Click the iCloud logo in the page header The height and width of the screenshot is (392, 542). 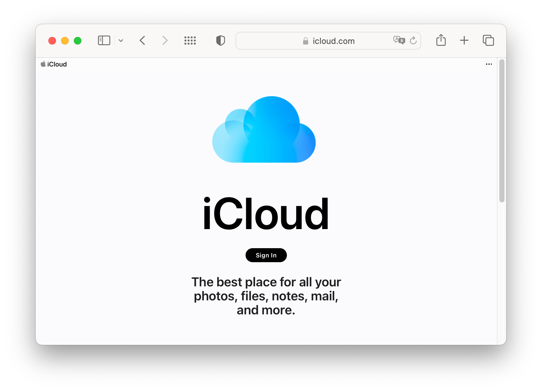54,64
